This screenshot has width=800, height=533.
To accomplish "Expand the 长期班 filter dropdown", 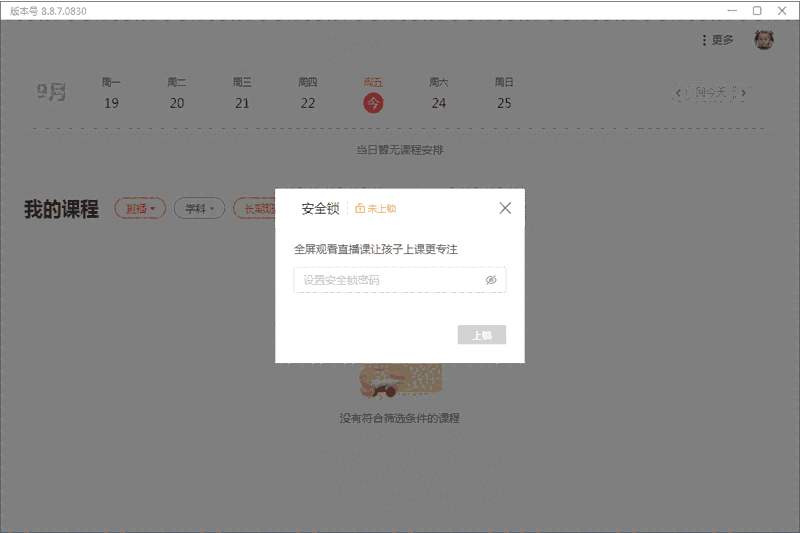I will tap(254, 208).
